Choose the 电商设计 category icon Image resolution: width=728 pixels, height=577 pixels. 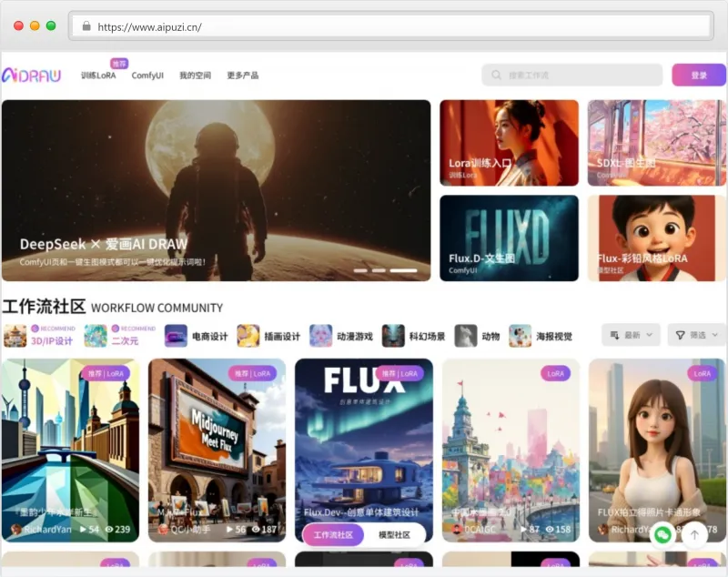coord(176,336)
